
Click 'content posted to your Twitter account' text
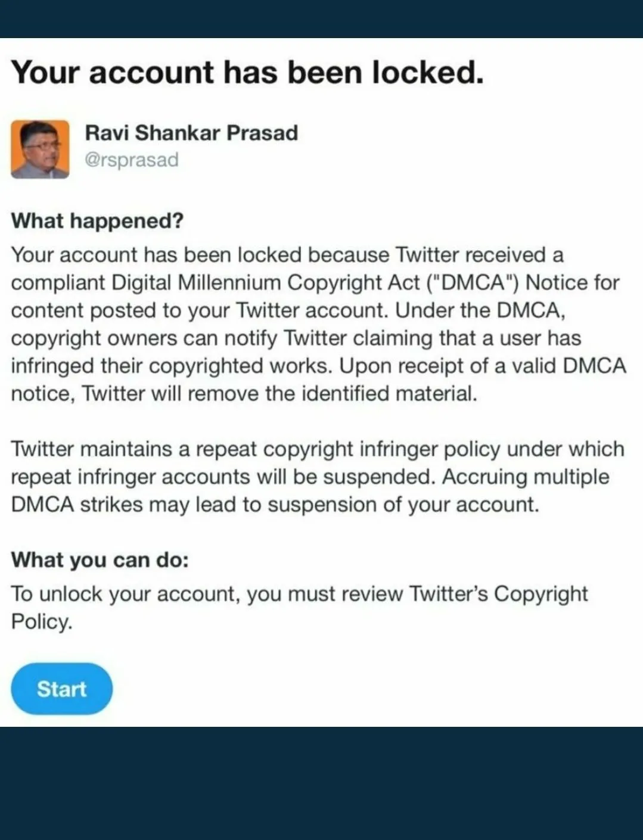point(198,310)
